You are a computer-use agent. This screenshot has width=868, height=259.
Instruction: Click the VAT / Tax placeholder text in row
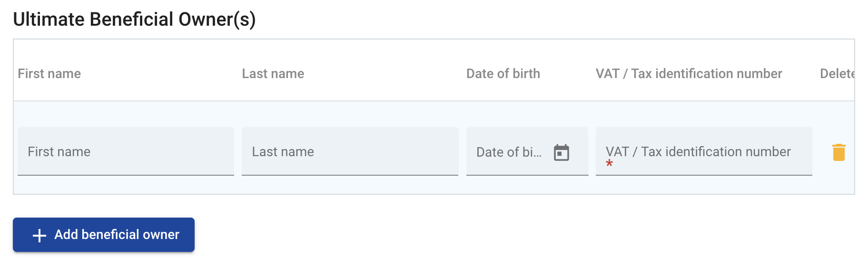698,152
